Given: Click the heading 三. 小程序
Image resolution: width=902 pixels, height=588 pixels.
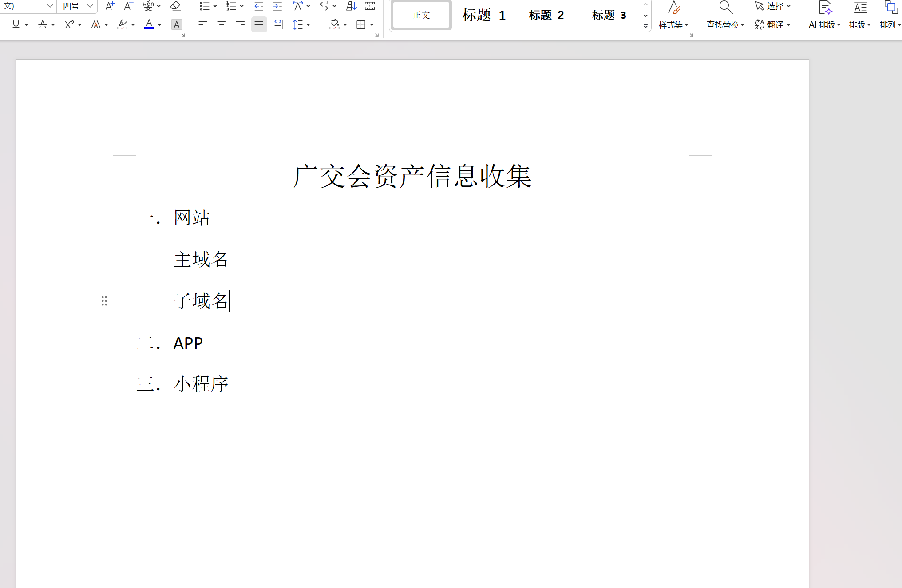Looking at the screenshot, I should pyautogui.click(x=182, y=384).
